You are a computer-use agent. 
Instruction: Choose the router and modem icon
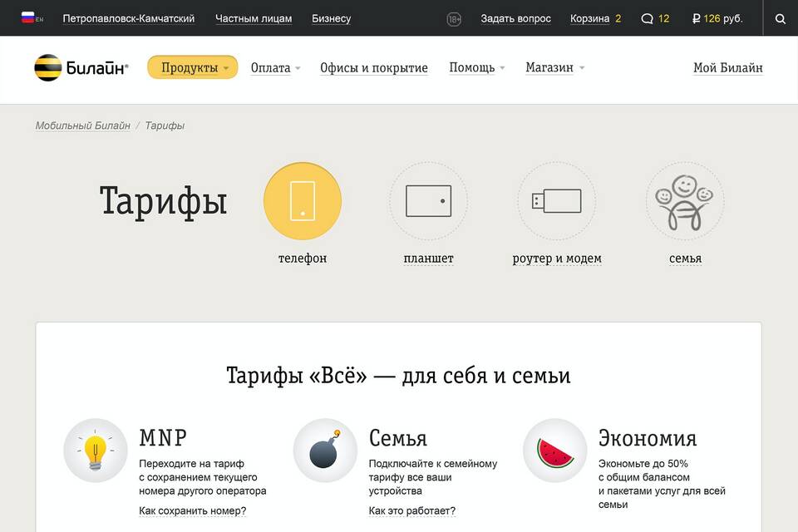[x=556, y=201]
